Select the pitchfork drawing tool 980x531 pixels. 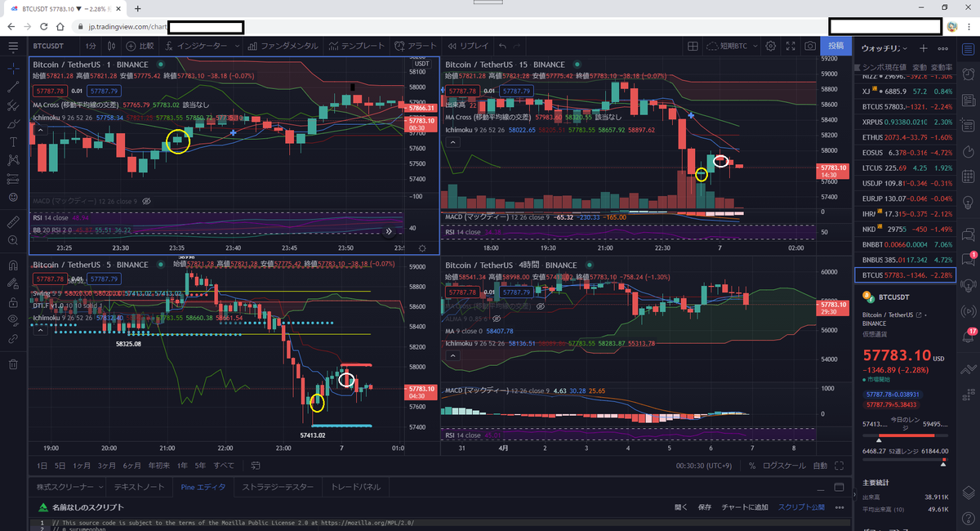(x=13, y=105)
